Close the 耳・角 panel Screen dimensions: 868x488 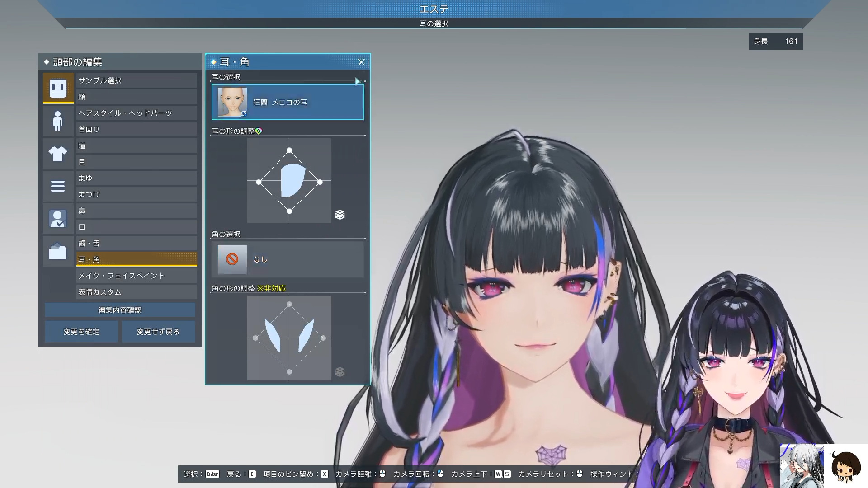click(361, 62)
